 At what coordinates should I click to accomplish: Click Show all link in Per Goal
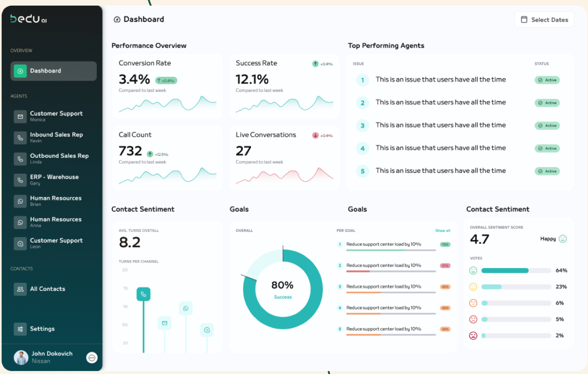(443, 231)
